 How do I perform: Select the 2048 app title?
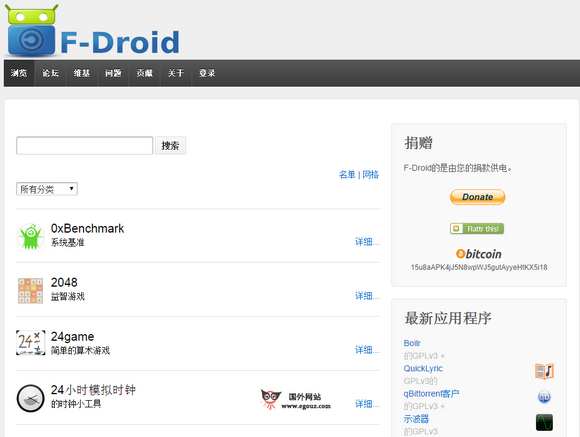pyautogui.click(x=64, y=282)
